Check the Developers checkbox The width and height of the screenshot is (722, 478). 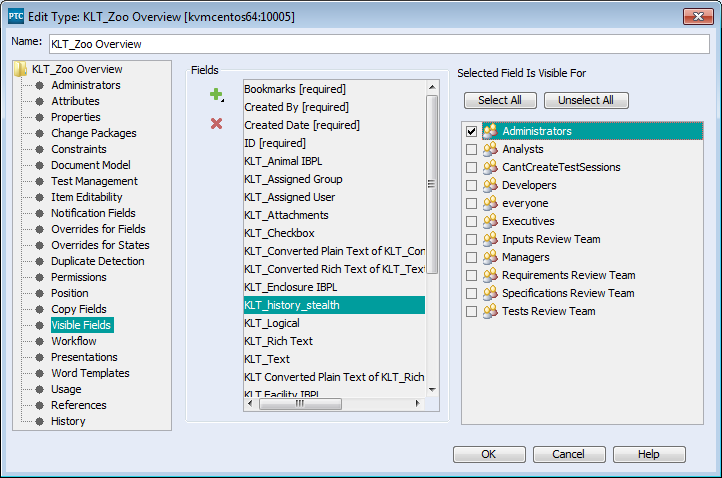coord(471,185)
